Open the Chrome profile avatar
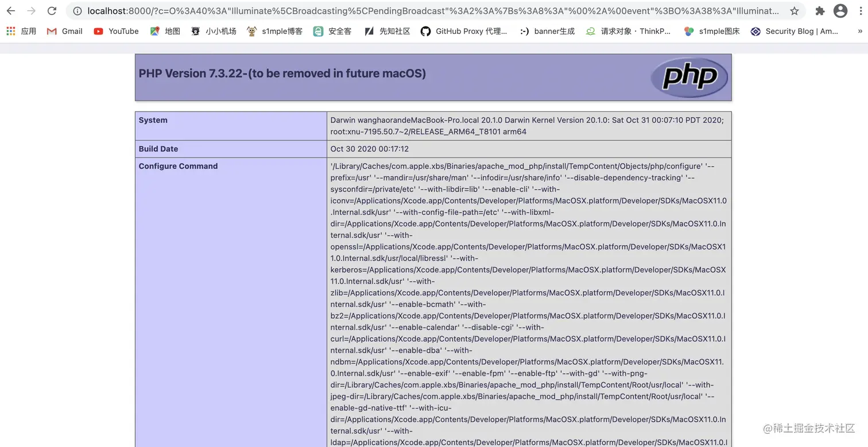This screenshot has height=447, width=868. (840, 11)
